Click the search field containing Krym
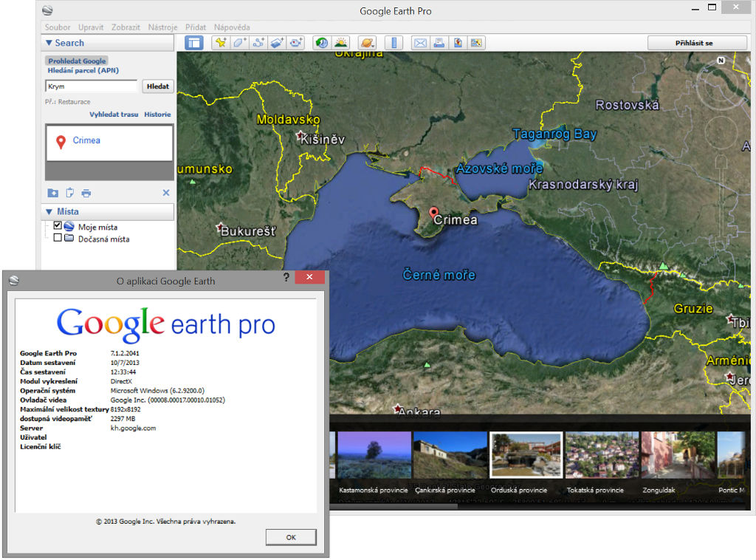Viewport: 756px width, 560px height. click(92, 86)
